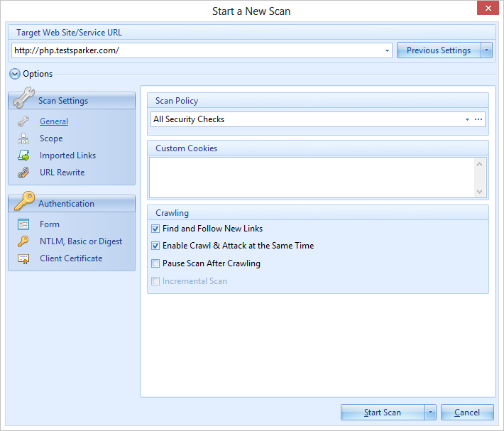Click the Authentication panel header
Image resolution: width=504 pixels, height=431 pixels.
click(x=72, y=204)
